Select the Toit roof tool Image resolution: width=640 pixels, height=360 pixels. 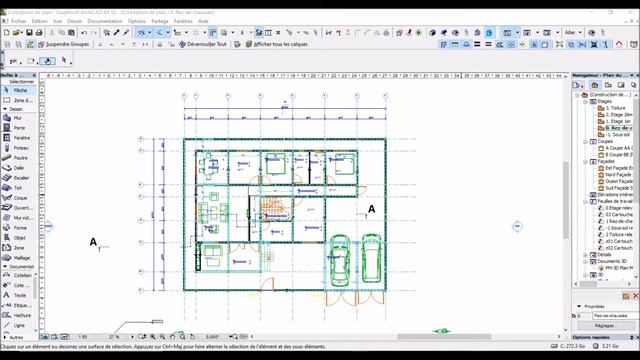[x=18, y=188]
